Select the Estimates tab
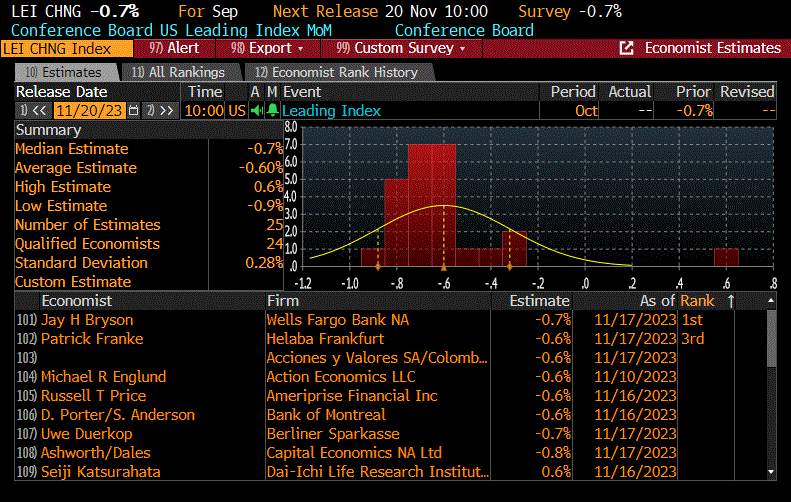The image size is (791, 502). click(66, 73)
